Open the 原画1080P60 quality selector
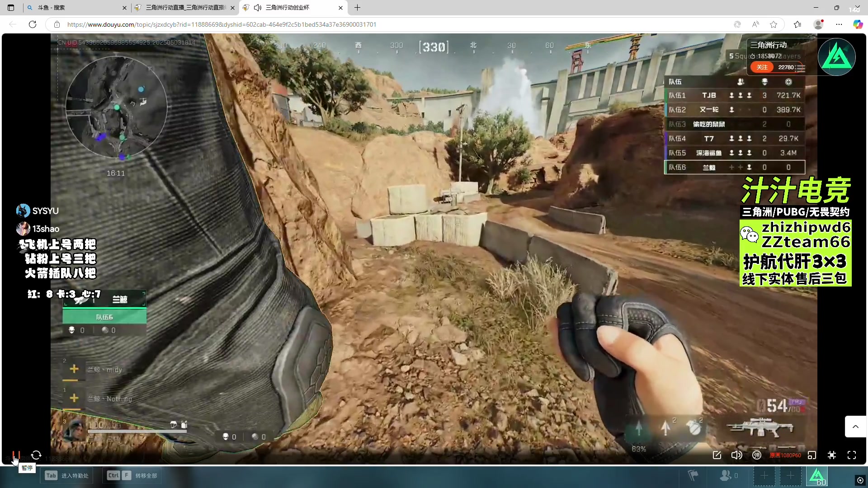868x488 pixels. tap(785, 455)
